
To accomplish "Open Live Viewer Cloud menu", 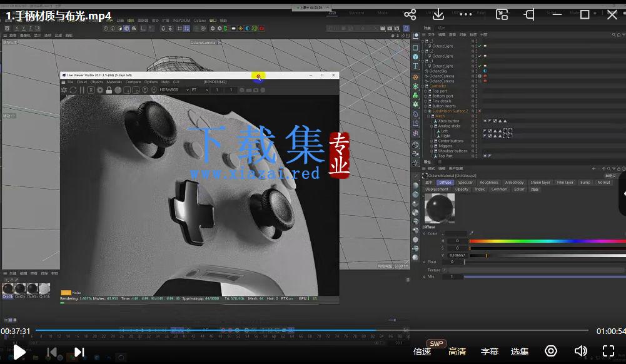I will pos(81,82).
